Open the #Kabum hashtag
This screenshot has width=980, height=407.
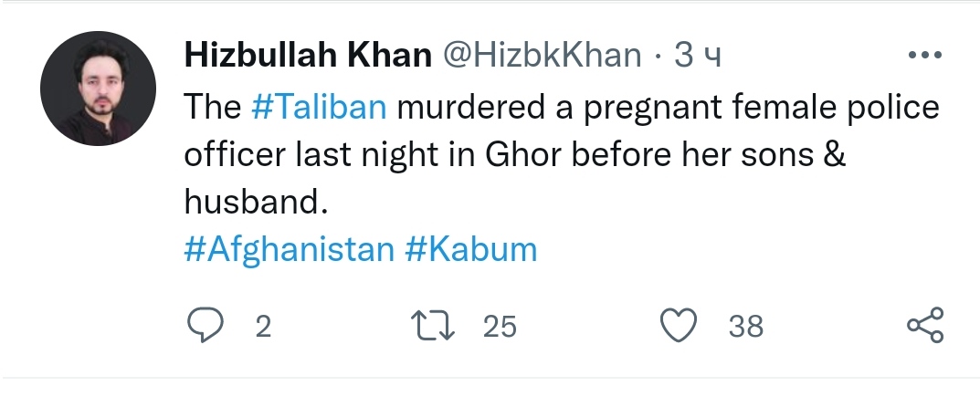[x=470, y=249]
